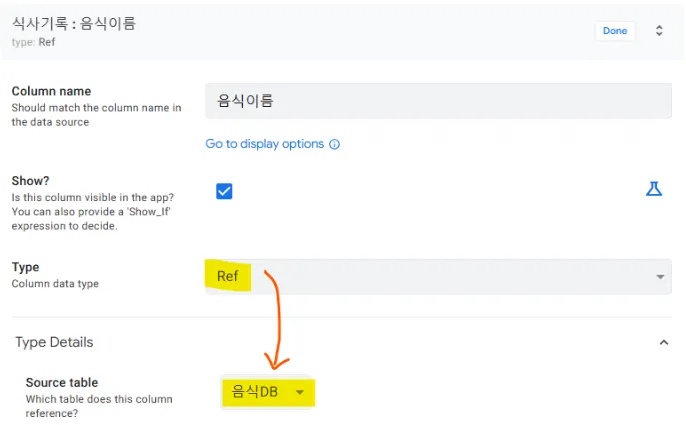The height and width of the screenshot is (425, 686).
Task: Click the Type Details section heading
Action: pyautogui.click(x=54, y=342)
